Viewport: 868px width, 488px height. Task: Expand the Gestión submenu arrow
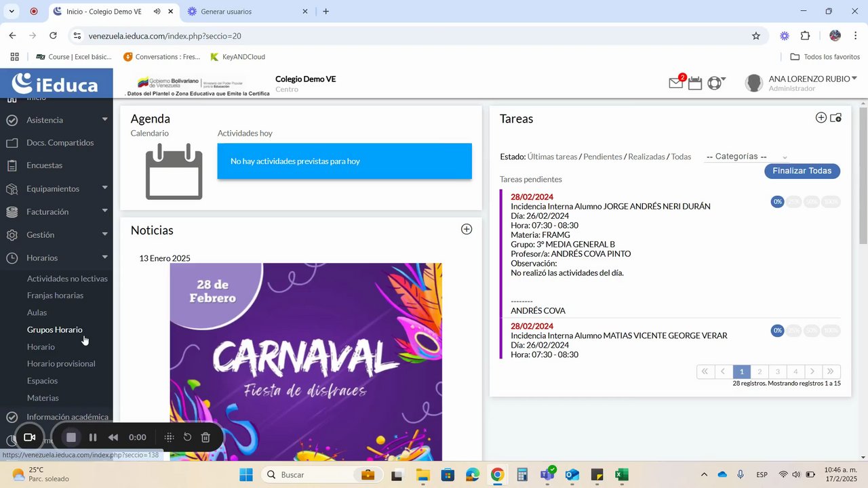pyautogui.click(x=105, y=234)
